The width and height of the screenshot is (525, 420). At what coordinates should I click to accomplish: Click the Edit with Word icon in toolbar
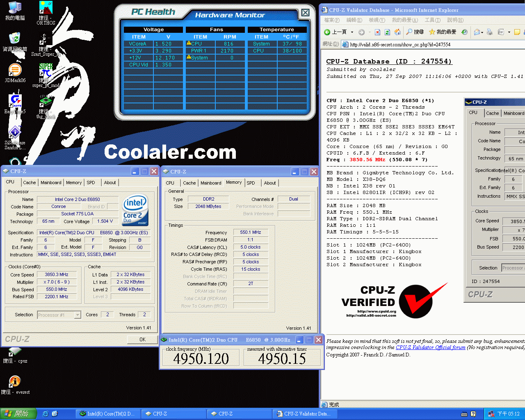[x=501, y=32]
